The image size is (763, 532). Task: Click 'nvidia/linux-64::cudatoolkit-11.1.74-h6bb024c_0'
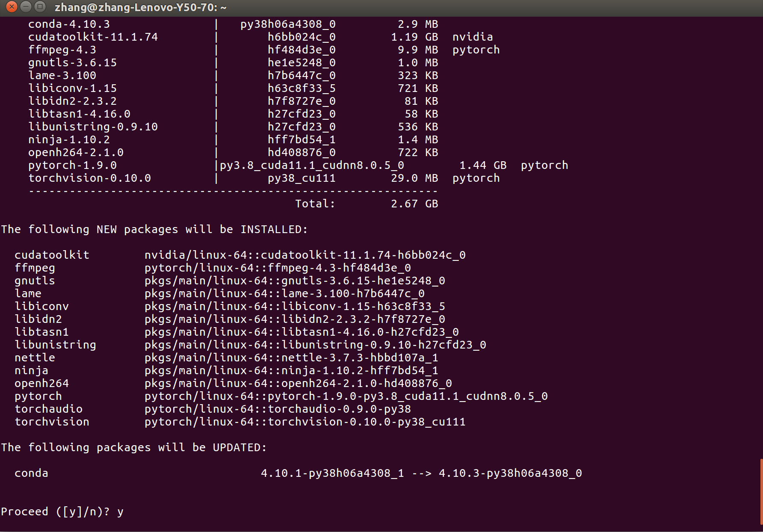pyautogui.click(x=305, y=255)
